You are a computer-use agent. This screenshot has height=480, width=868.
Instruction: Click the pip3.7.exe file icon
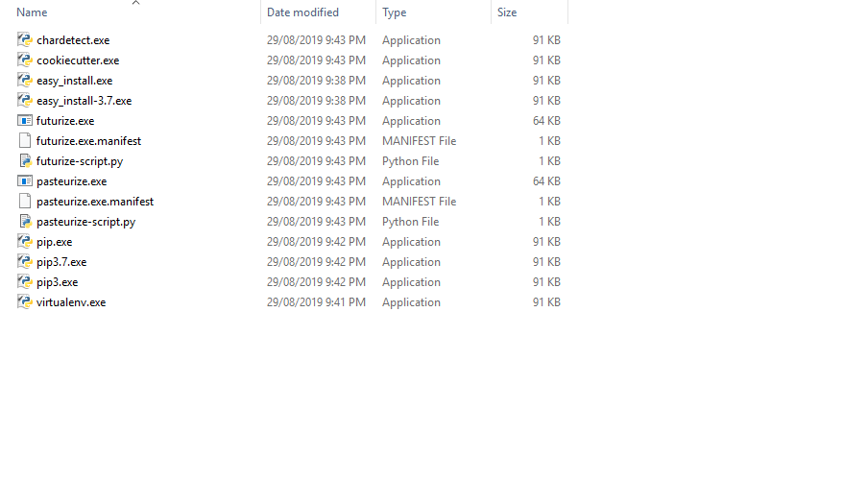coord(24,261)
